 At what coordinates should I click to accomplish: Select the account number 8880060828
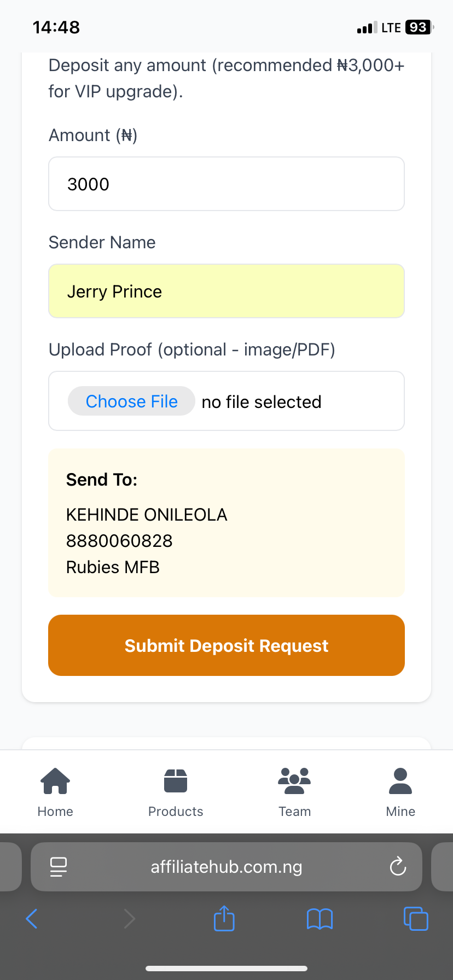pyautogui.click(x=119, y=541)
